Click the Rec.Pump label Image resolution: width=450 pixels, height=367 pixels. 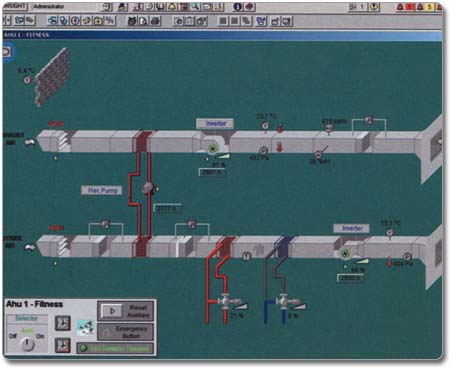(x=102, y=190)
